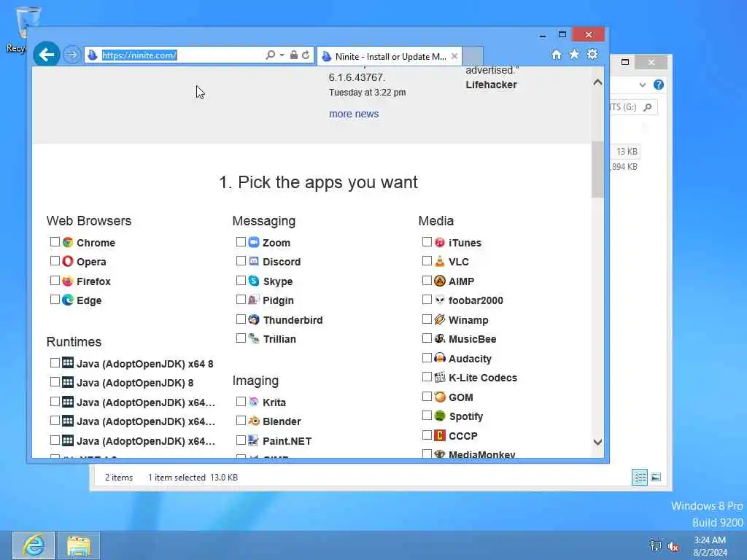Open Internet Explorer from the taskbar

click(34, 545)
